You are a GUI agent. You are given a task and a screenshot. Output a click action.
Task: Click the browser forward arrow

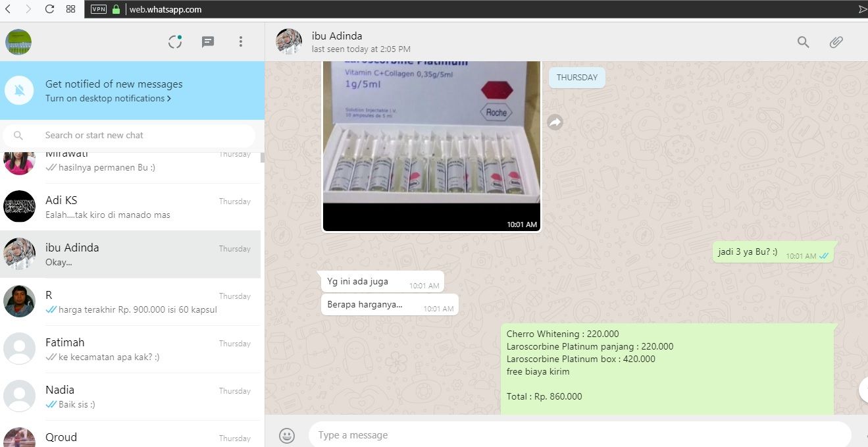coord(28,9)
